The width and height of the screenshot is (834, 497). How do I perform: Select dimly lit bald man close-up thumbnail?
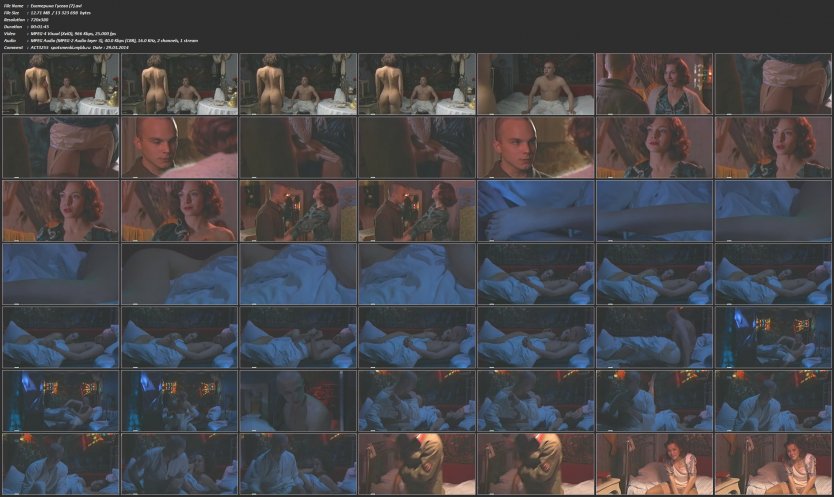tap(298, 400)
